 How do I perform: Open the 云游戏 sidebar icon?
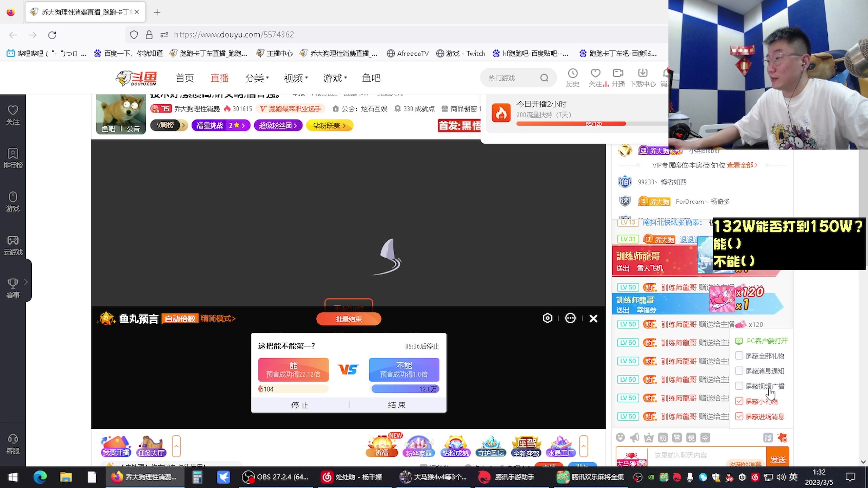[x=13, y=245]
